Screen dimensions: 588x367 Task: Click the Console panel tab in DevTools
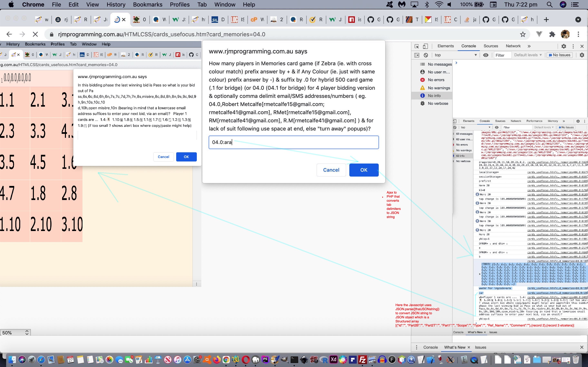tap(468, 46)
